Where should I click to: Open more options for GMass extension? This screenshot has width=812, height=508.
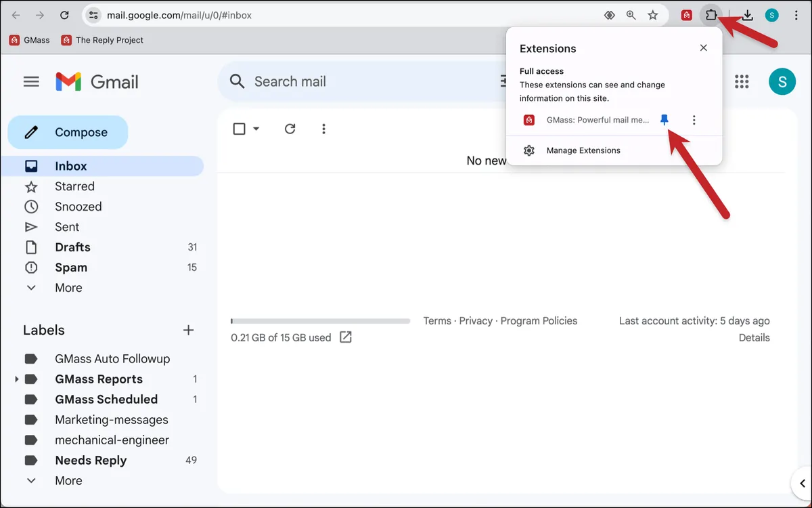click(694, 120)
